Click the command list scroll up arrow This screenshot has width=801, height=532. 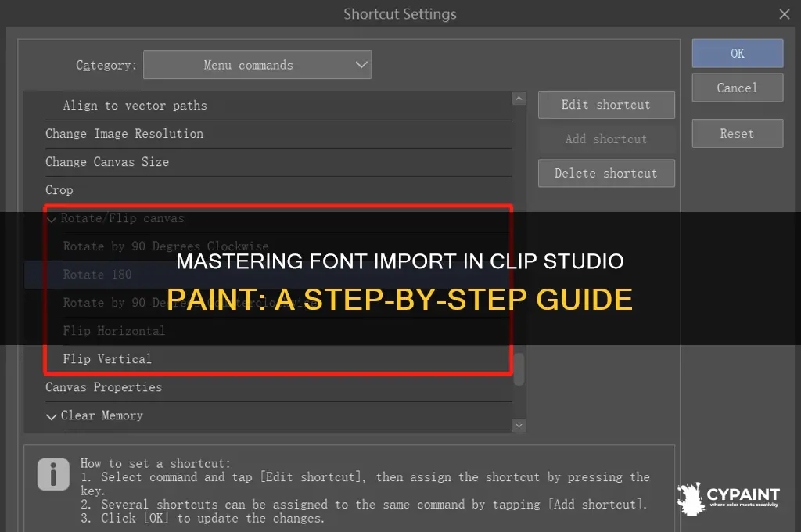[519, 98]
